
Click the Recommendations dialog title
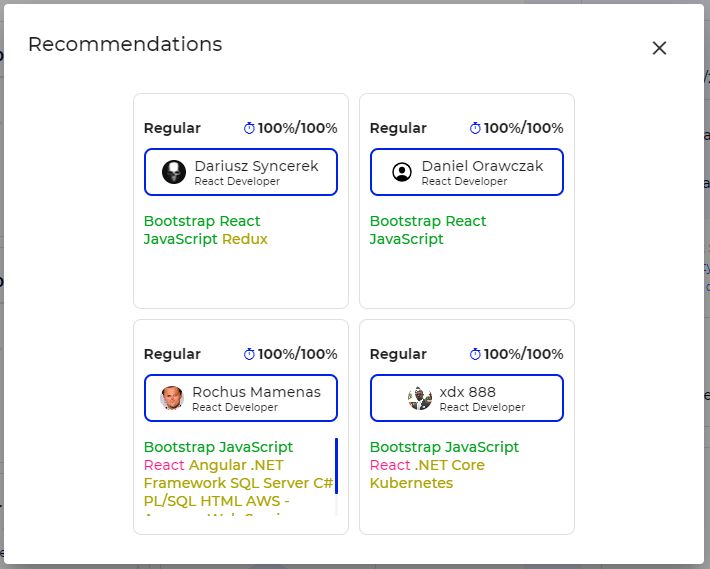pyautogui.click(x=125, y=44)
